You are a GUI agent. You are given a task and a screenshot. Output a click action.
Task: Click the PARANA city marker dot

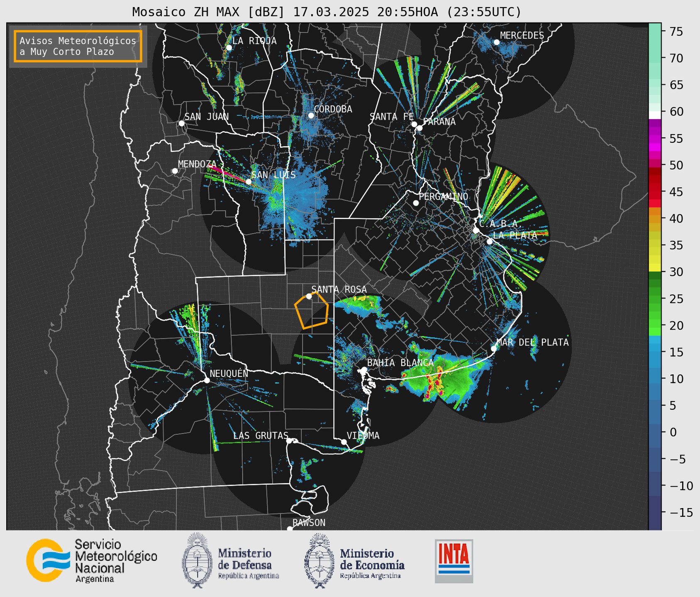coord(420,128)
